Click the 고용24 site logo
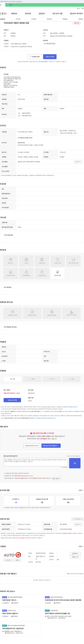 coord(3,14)
